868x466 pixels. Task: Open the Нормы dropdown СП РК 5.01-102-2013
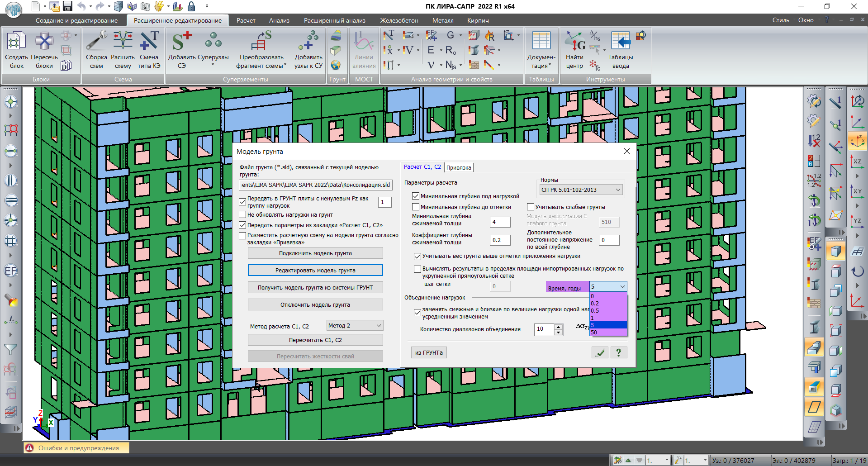(x=581, y=190)
